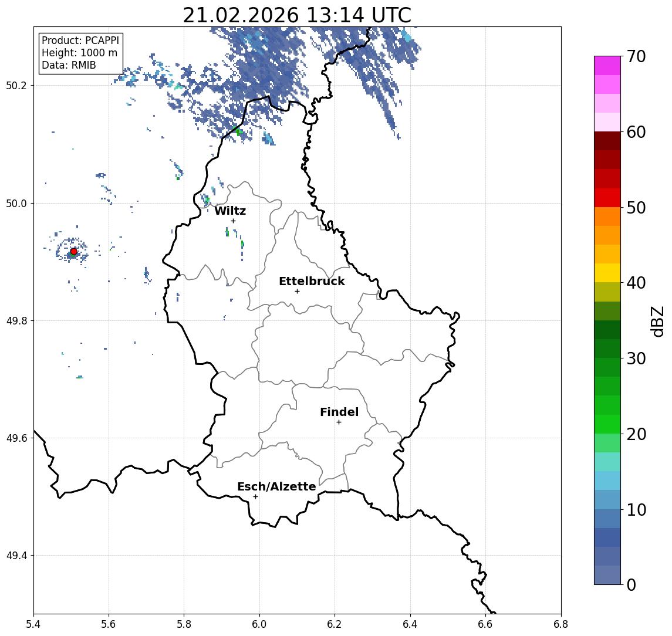
Task: Click the longitude tick label 5.6
Action: (x=109, y=624)
